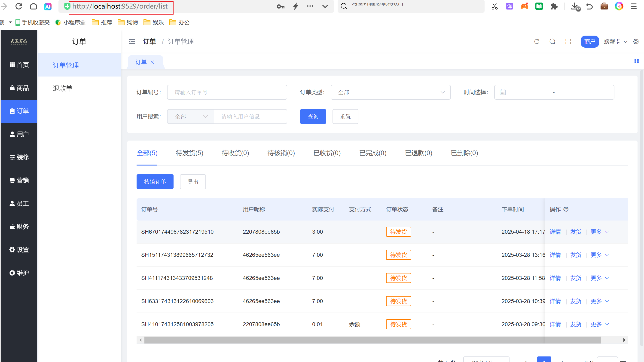
Task: Open 维护 section in the sidebar
Action: pyautogui.click(x=19, y=273)
